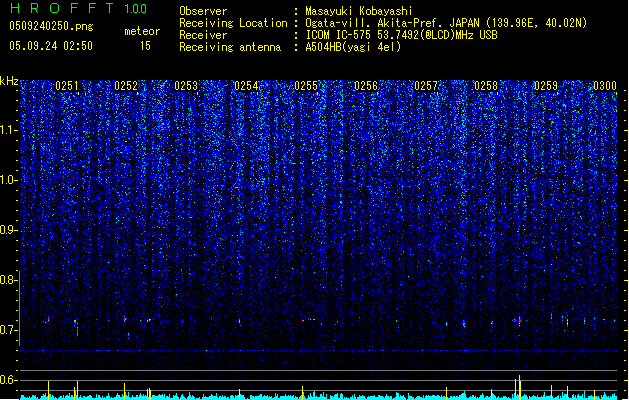
Task: Click the 0300 time marker
Action: [x=605, y=86]
